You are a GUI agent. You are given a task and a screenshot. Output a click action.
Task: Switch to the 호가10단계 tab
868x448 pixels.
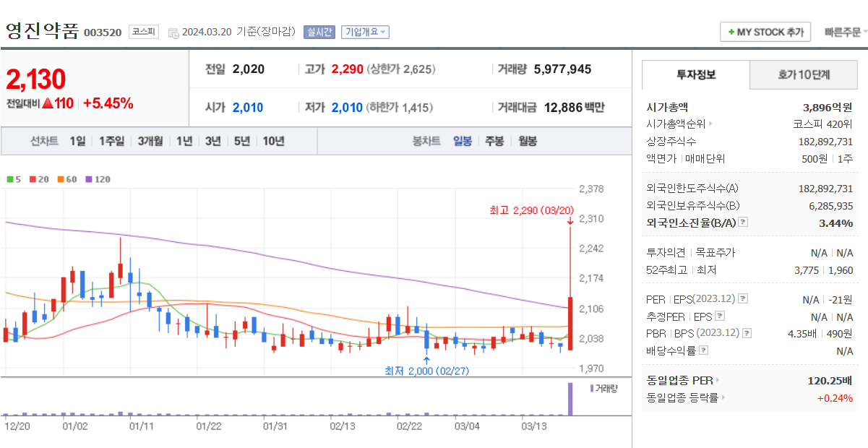pyautogui.click(x=804, y=74)
